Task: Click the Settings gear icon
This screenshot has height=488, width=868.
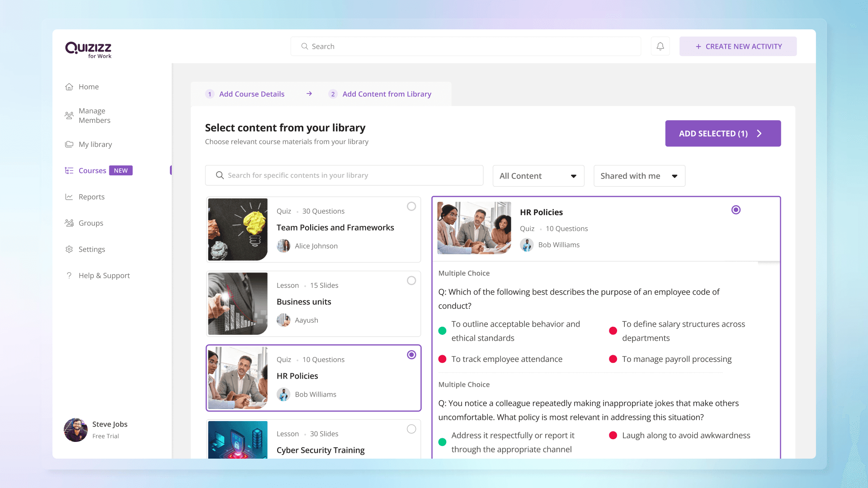Action: tap(69, 249)
